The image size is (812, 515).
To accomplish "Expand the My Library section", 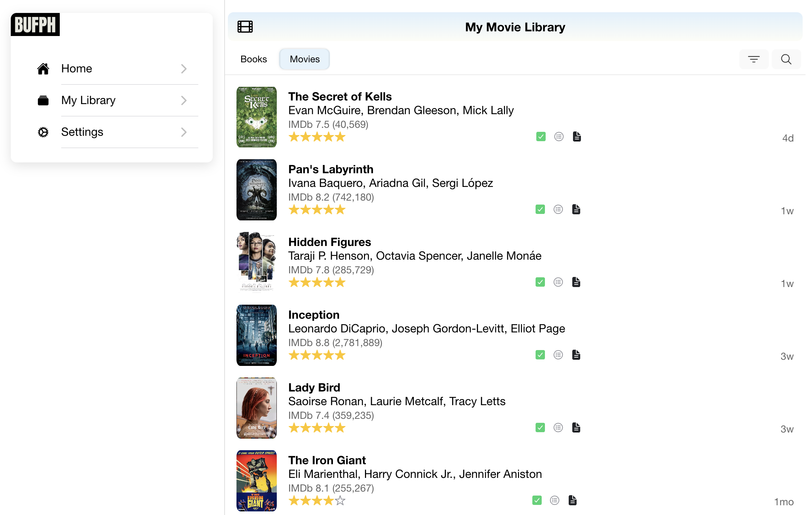I will 184,100.
